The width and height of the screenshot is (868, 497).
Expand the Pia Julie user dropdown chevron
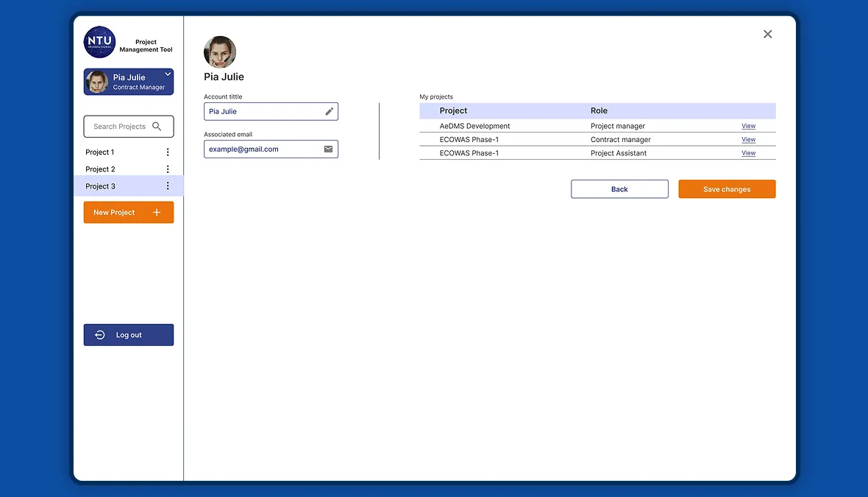tap(168, 74)
